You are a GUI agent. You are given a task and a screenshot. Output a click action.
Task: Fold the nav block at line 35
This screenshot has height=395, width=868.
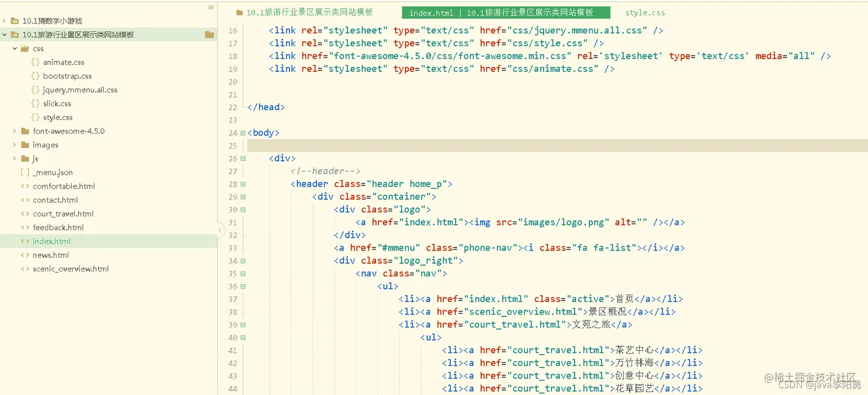[243, 274]
